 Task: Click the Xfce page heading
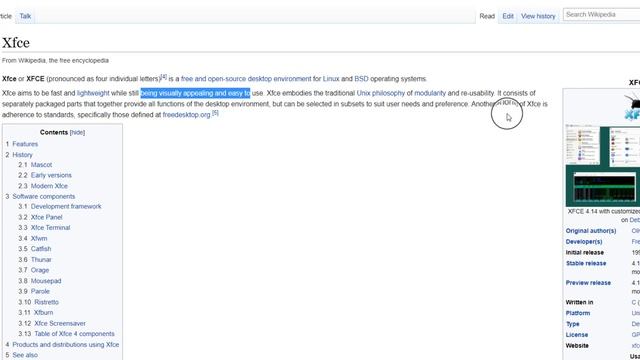pyautogui.click(x=16, y=43)
